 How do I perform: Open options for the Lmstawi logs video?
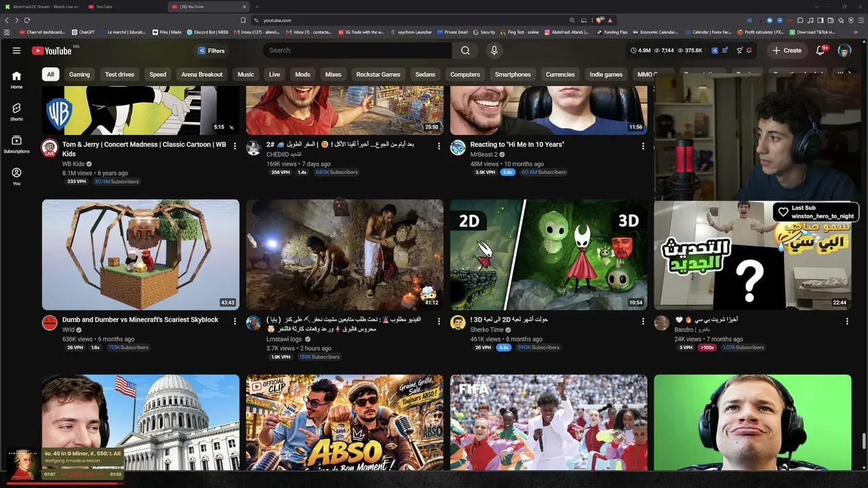(x=439, y=321)
